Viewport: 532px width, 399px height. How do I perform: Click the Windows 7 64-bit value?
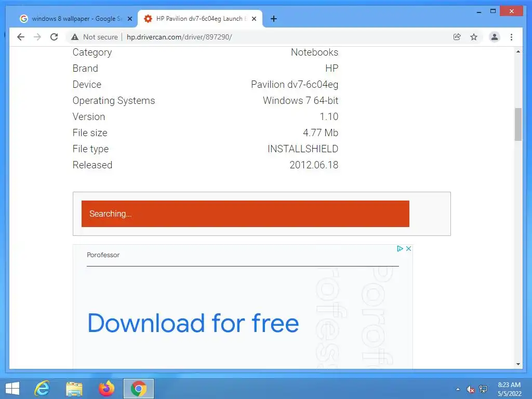300,100
